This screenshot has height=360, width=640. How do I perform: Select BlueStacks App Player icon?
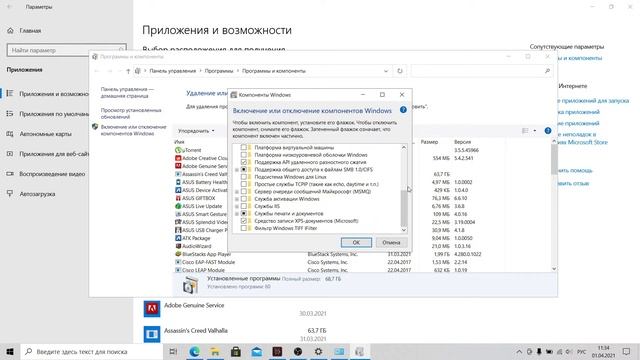coord(178,254)
